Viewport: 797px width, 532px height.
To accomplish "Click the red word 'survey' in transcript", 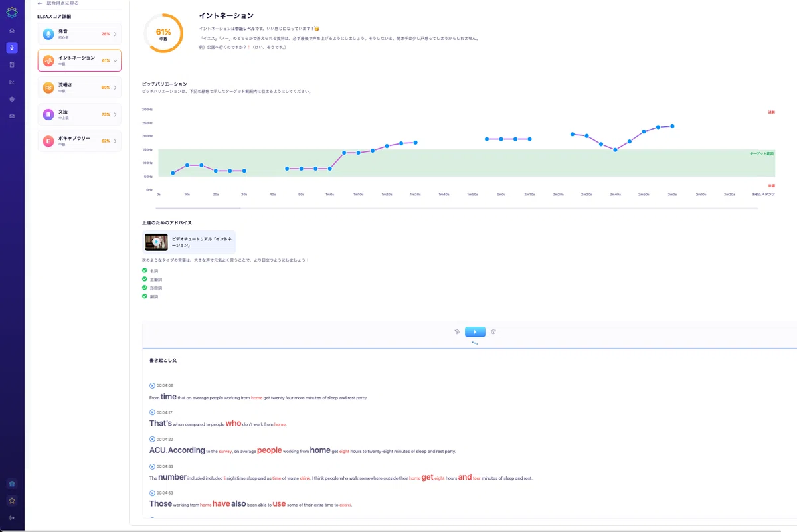I will (x=225, y=452).
